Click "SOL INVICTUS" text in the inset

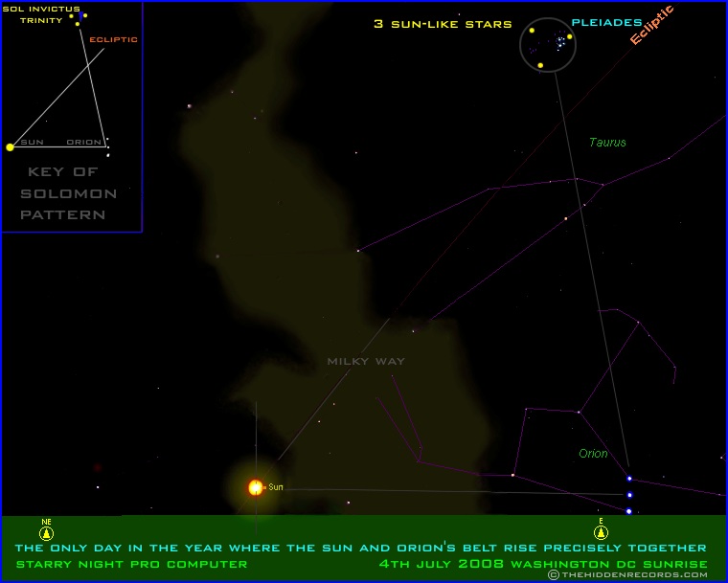pos(41,9)
